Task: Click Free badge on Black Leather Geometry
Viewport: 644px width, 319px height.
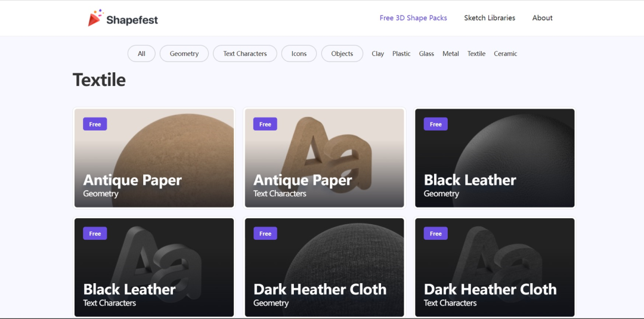Action: pyautogui.click(x=436, y=124)
